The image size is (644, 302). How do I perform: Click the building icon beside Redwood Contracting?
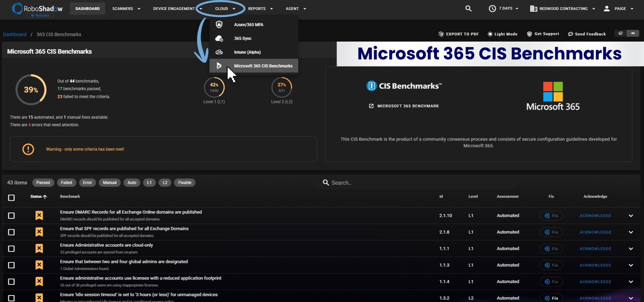[x=533, y=9]
